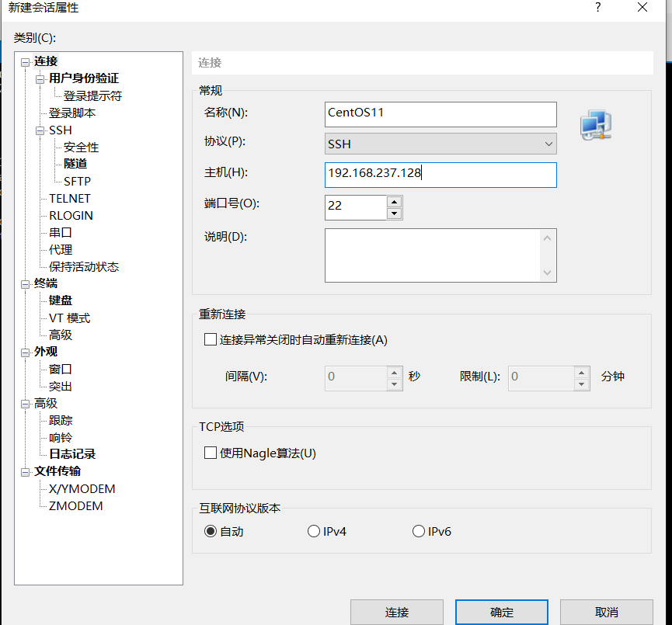
Task: Select 高级 under 终端 in tree
Action: pos(61,335)
